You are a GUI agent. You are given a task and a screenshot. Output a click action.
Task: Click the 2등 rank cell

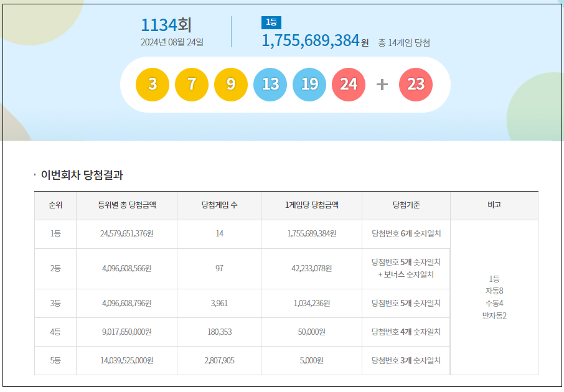click(55, 269)
